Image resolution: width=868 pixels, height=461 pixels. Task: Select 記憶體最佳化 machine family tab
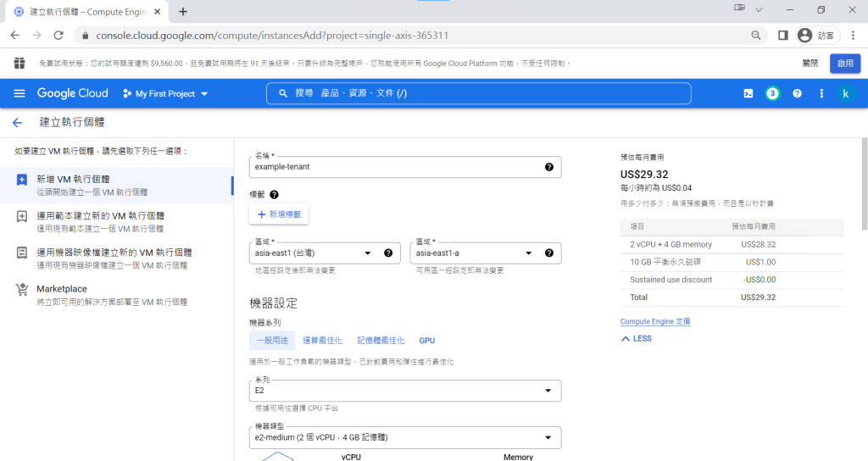[x=381, y=341]
